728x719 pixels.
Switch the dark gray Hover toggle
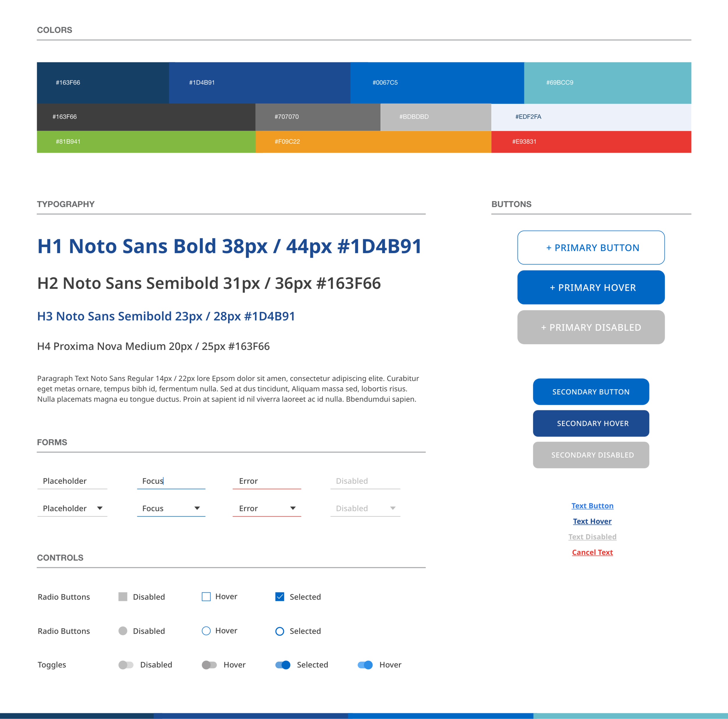(209, 665)
